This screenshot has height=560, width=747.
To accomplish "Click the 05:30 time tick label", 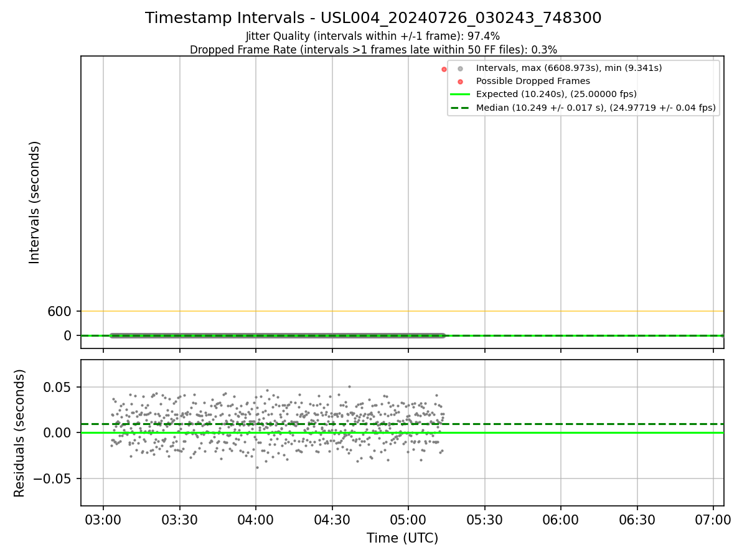I will coord(485,520).
